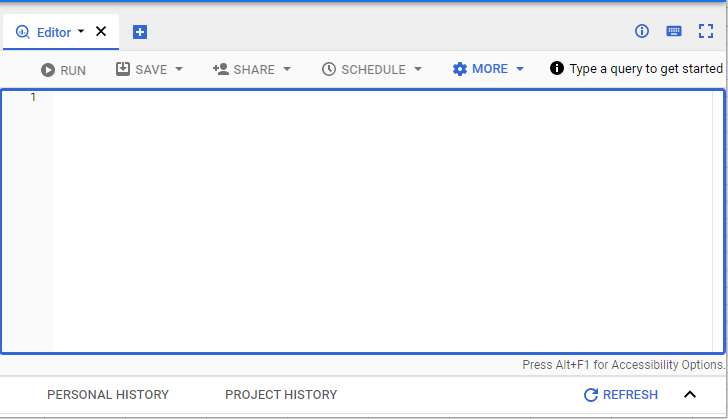
Task: Click the magnifier icon on Editor tab
Action: click(x=23, y=32)
